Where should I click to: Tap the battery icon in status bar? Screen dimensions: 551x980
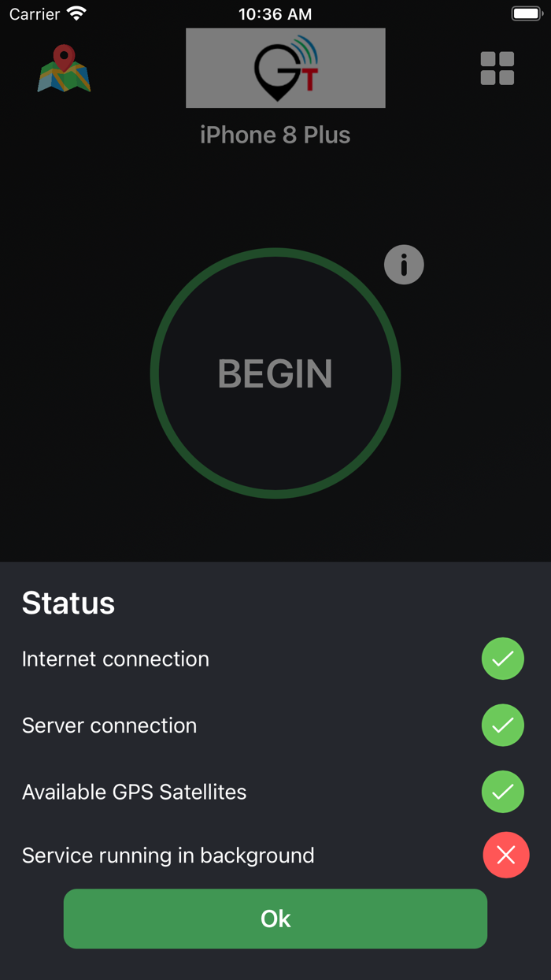coord(527,13)
